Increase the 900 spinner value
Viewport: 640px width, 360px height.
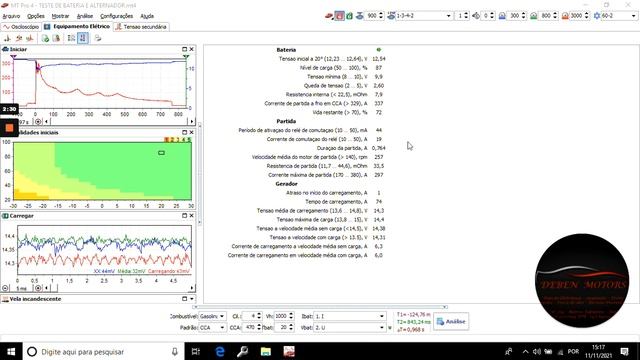(x=381, y=13)
